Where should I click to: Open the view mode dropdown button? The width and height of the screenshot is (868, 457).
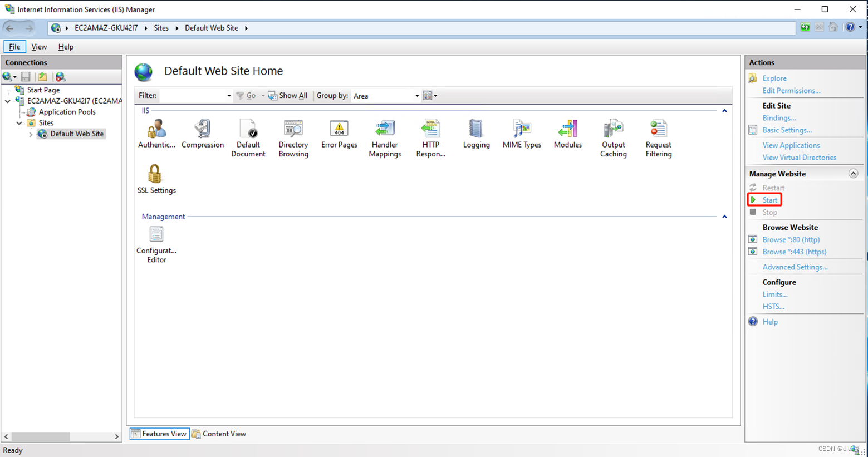click(430, 96)
